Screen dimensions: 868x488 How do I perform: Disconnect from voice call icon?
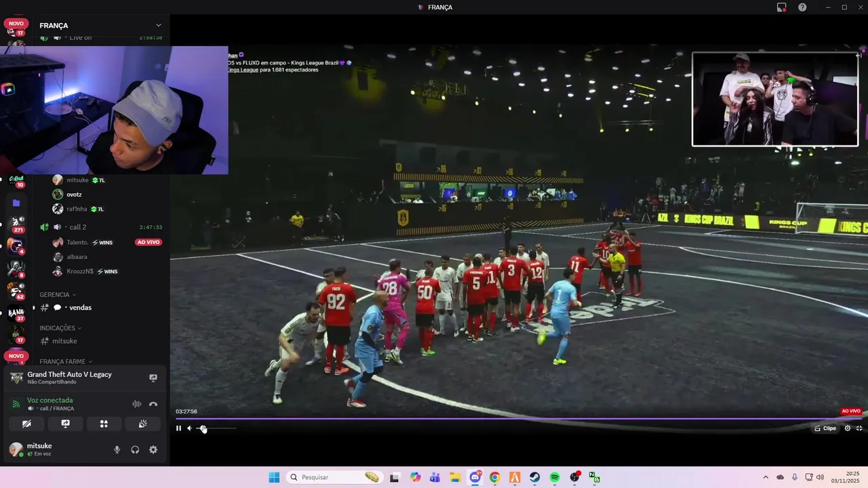[153, 404]
